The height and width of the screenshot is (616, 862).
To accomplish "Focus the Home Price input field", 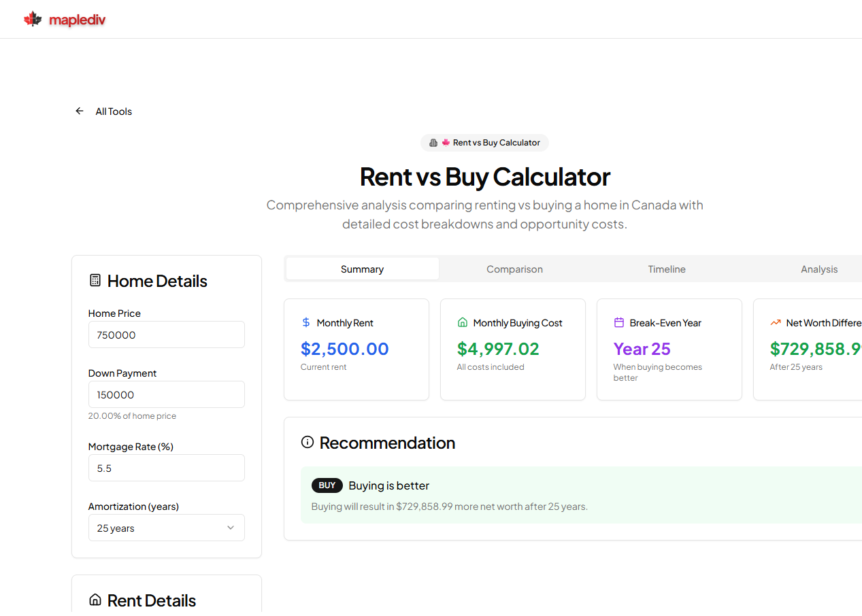I will pyautogui.click(x=167, y=335).
